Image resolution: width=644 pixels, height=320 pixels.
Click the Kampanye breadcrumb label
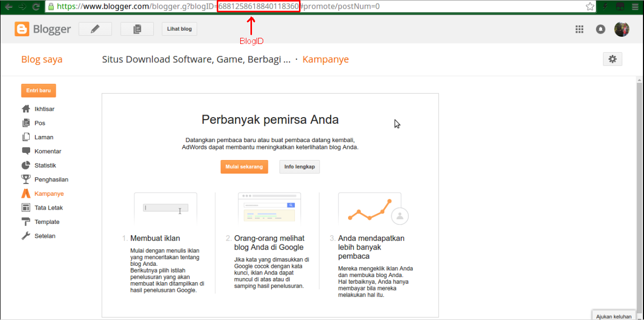coord(326,59)
